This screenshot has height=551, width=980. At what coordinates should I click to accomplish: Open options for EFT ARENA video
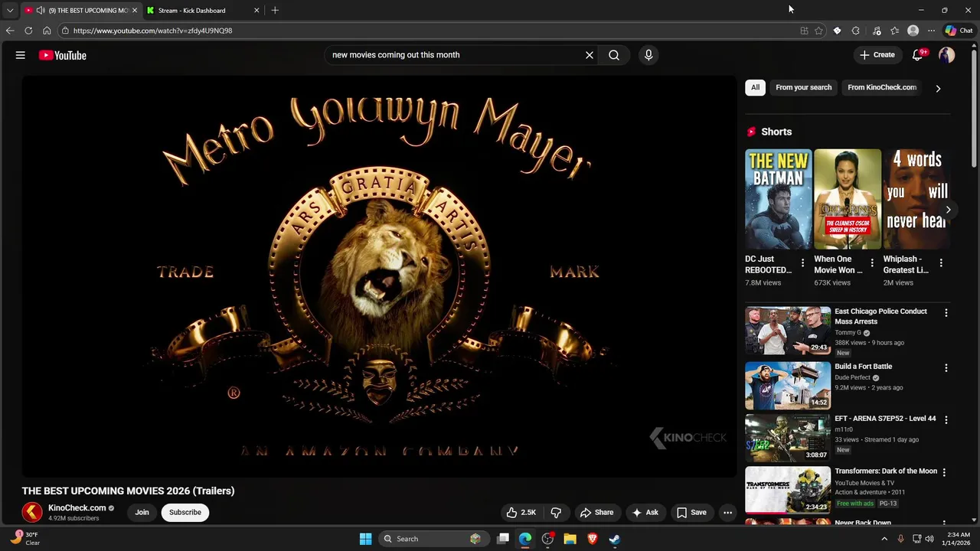click(x=946, y=420)
